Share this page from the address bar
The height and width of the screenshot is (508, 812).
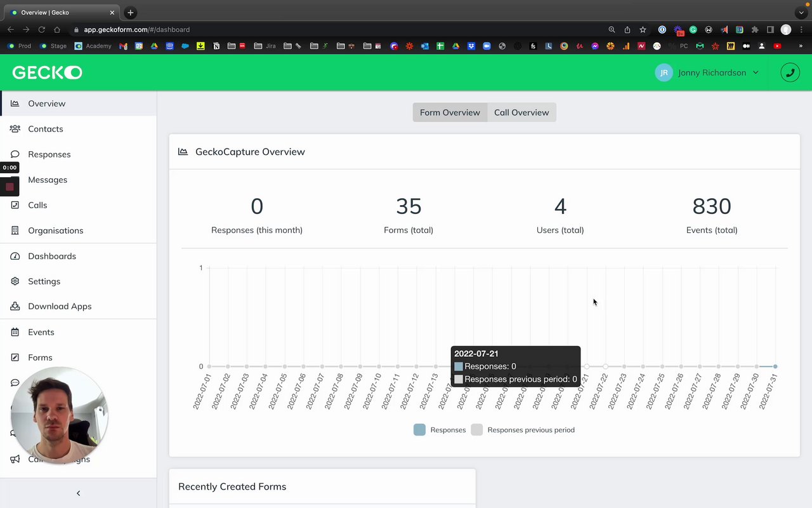click(x=627, y=30)
